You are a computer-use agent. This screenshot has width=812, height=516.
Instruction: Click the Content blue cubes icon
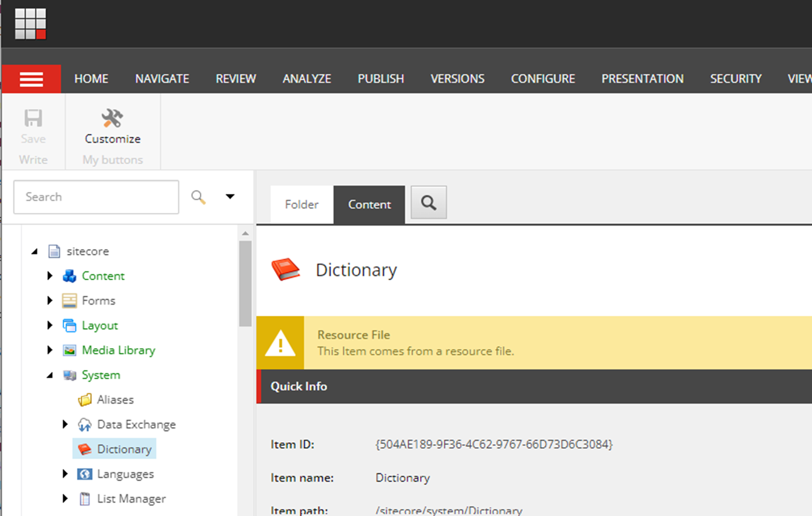(x=69, y=276)
